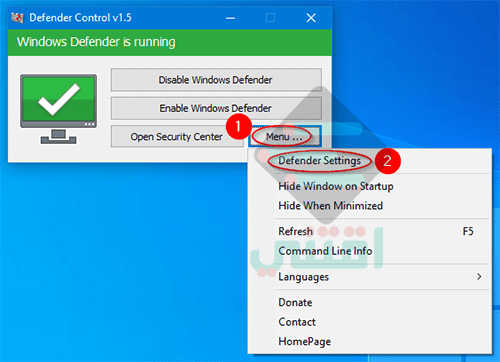Click the 'Windows Defender is running' status banner
The height and width of the screenshot is (362, 500).
(170, 42)
